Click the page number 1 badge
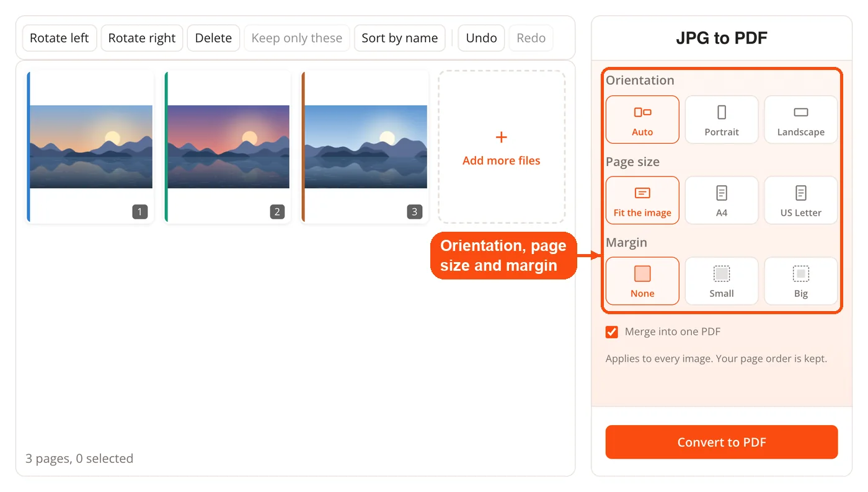 point(139,212)
